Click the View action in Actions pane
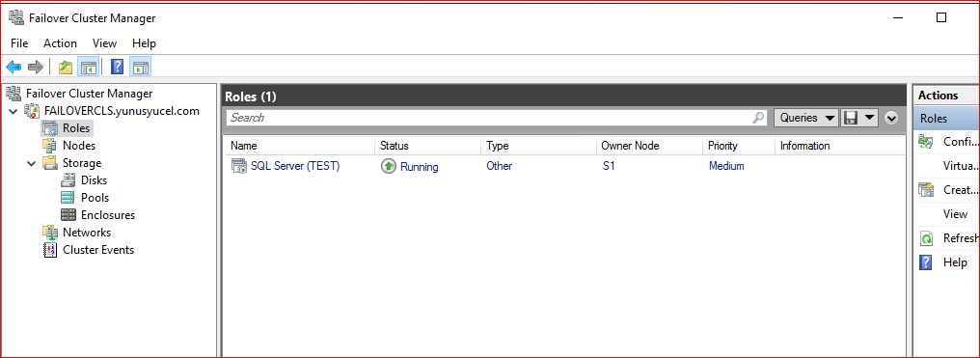 pos(955,213)
